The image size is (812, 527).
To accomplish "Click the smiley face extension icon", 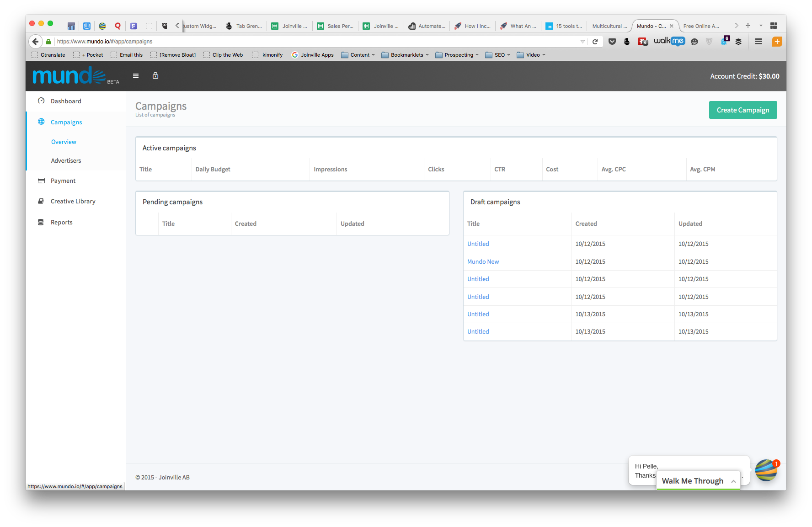I will point(694,42).
